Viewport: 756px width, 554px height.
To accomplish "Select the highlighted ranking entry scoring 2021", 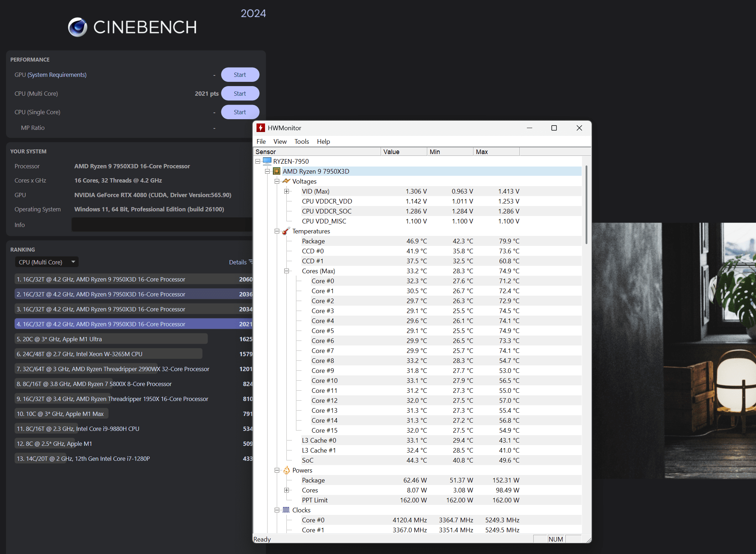I will click(133, 324).
